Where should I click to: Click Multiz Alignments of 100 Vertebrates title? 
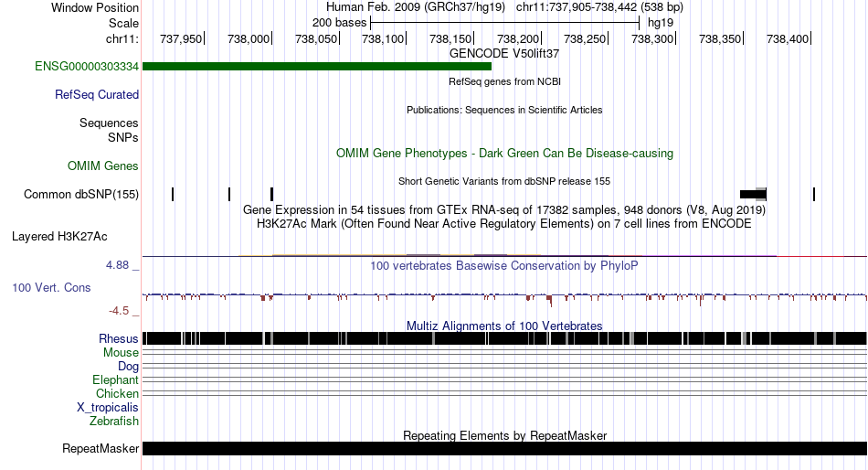click(504, 326)
